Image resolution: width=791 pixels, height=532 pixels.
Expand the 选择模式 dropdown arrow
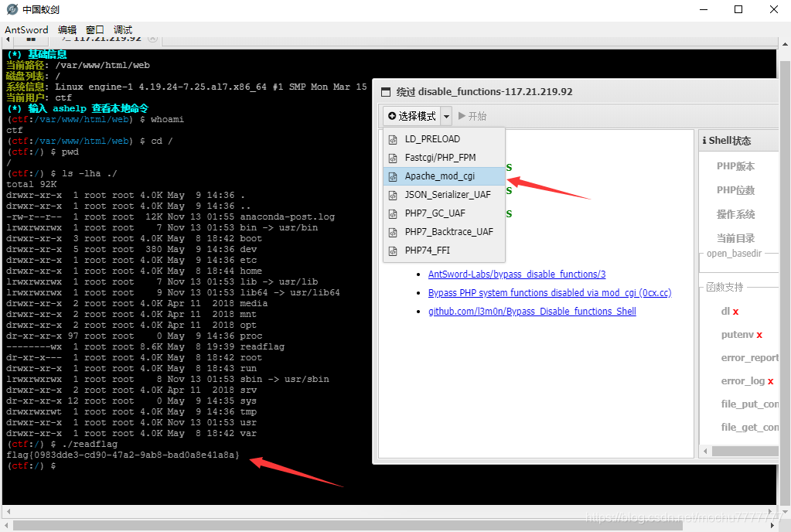446,117
